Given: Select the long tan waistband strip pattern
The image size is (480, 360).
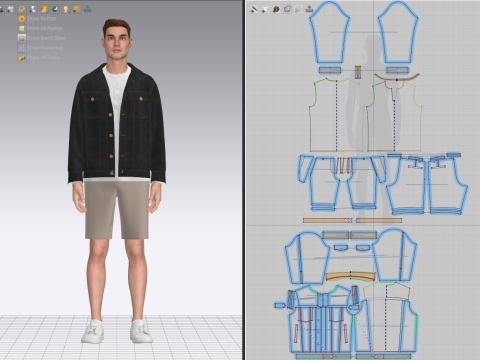Looking at the screenshot, I should pyautogui.click(x=352, y=220).
